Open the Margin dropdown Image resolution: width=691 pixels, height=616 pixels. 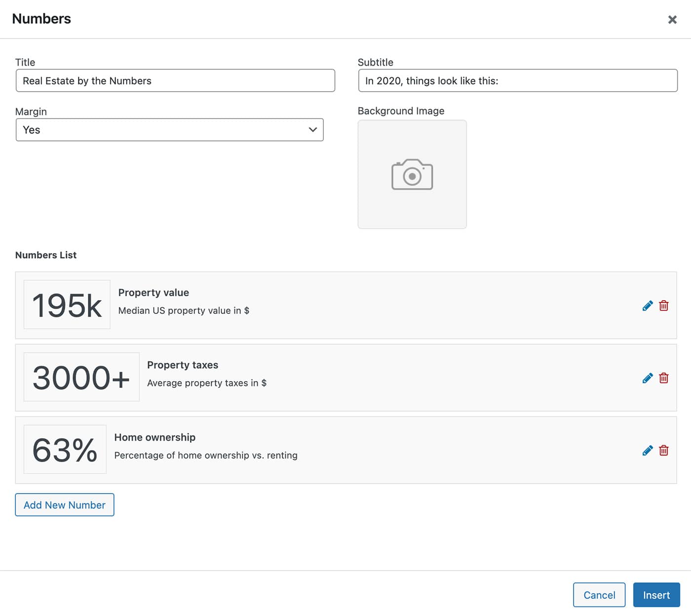169,130
